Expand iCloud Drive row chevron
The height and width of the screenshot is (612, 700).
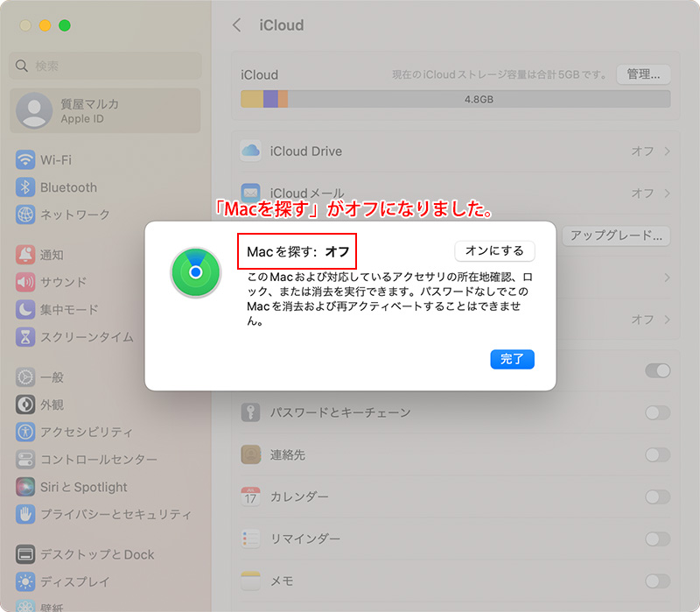(668, 151)
